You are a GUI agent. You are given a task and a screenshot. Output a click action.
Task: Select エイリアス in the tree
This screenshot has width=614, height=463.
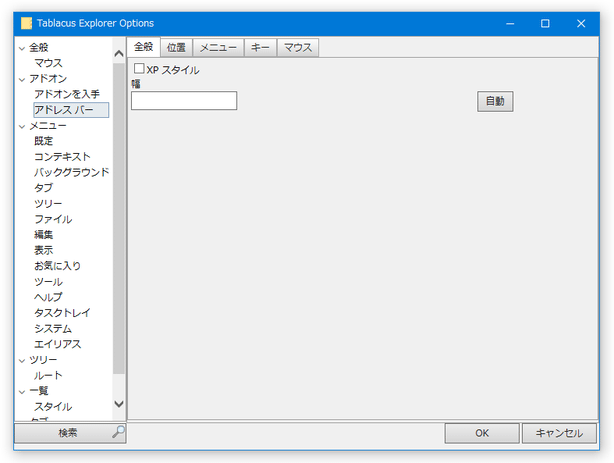coord(58,344)
